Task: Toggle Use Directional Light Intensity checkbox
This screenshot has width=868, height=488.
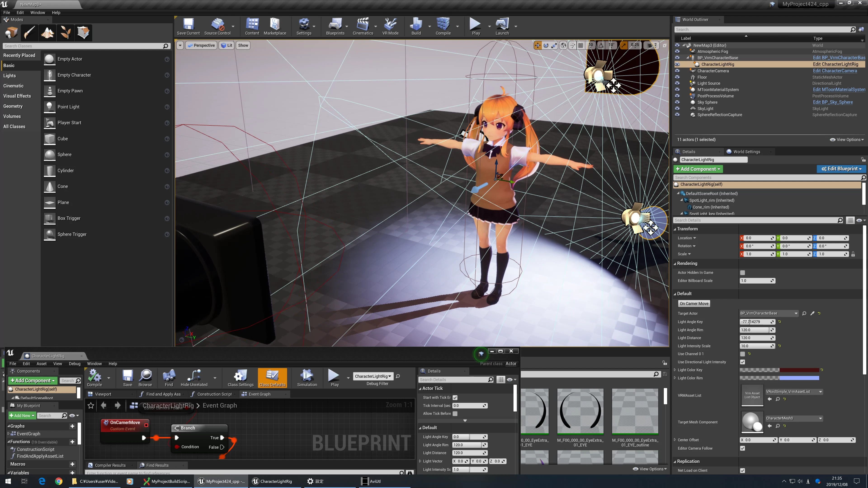Action: coord(742,362)
